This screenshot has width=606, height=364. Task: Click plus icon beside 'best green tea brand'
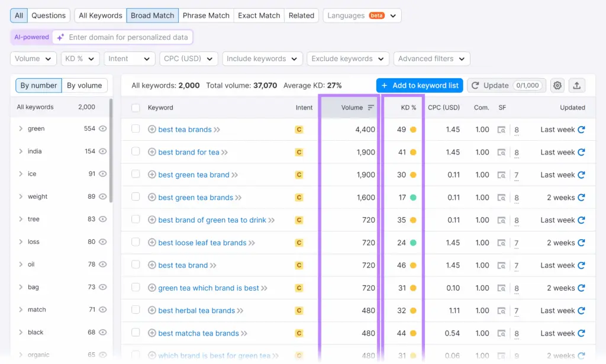coord(152,175)
